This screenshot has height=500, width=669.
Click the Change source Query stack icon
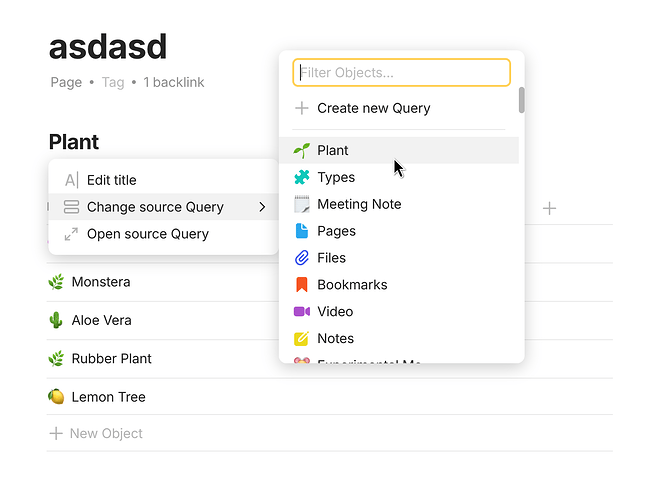(x=71, y=207)
